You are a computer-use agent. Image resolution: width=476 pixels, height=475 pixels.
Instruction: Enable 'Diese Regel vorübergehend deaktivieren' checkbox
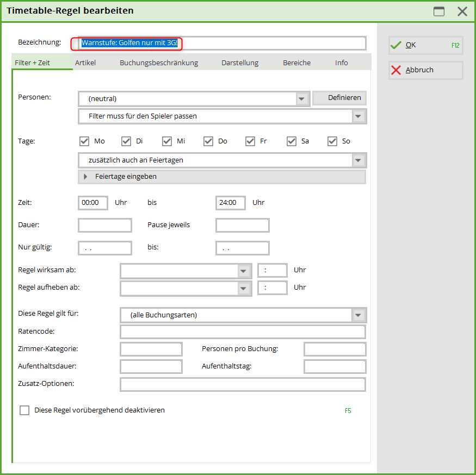pos(24,410)
